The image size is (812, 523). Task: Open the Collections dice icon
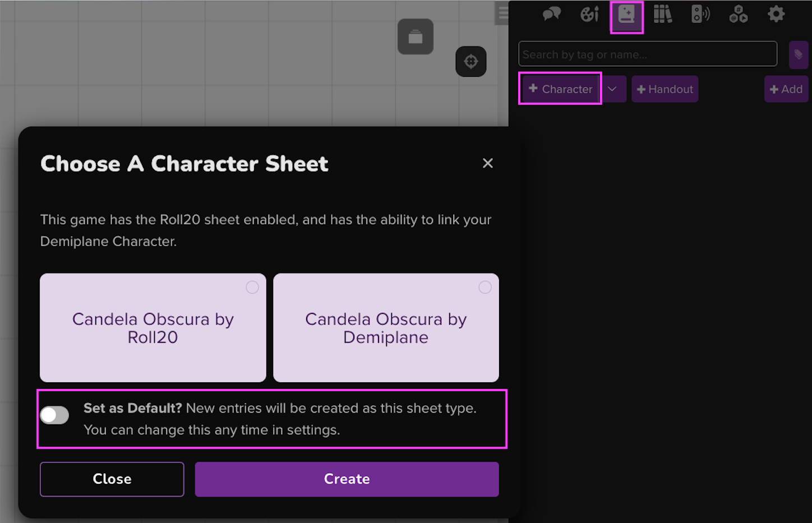pyautogui.click(x=738, y=14)
